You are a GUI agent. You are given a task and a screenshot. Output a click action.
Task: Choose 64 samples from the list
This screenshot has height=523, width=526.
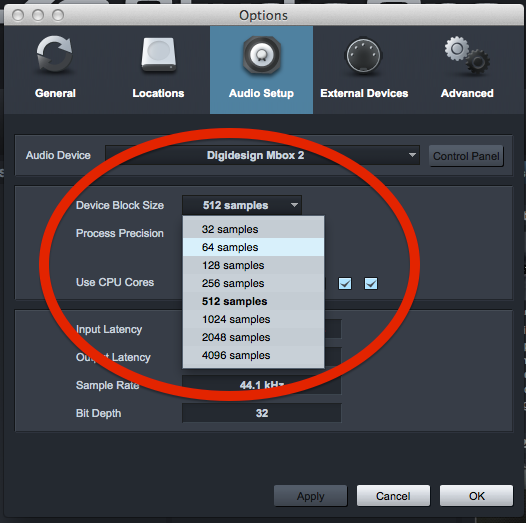pos(253,247)
